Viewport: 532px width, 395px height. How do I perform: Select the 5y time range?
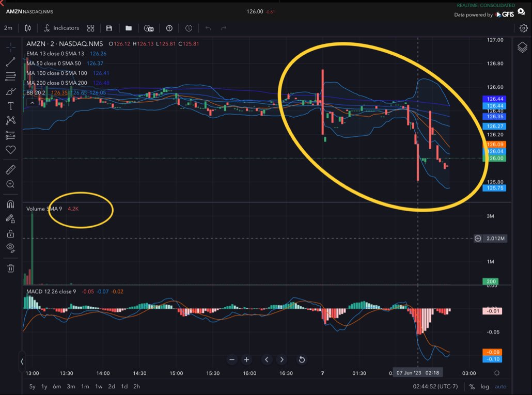32,386
